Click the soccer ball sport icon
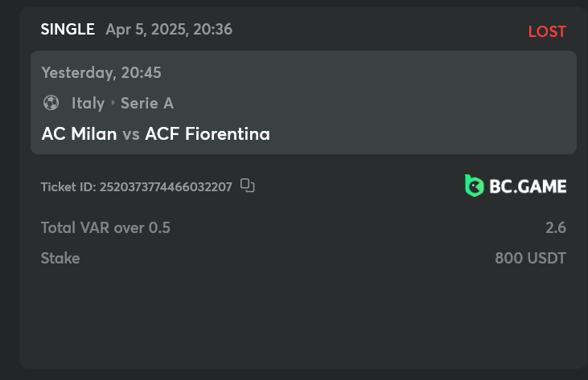Screen dimensions: 588x380 51,103
